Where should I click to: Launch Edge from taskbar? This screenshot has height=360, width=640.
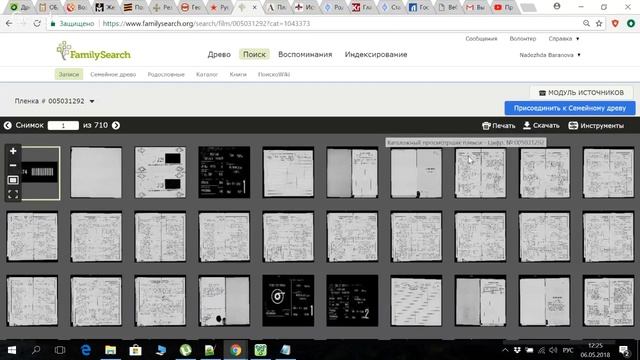86,350
